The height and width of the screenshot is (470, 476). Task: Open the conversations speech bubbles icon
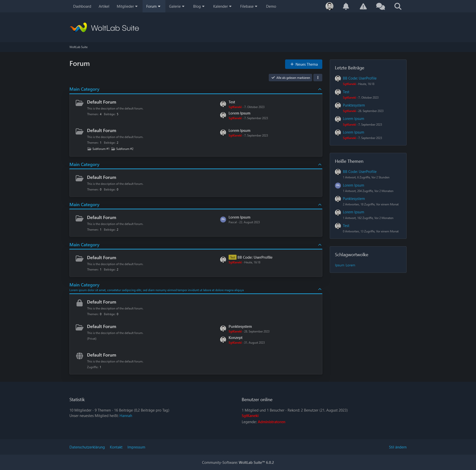pos(381,6)
